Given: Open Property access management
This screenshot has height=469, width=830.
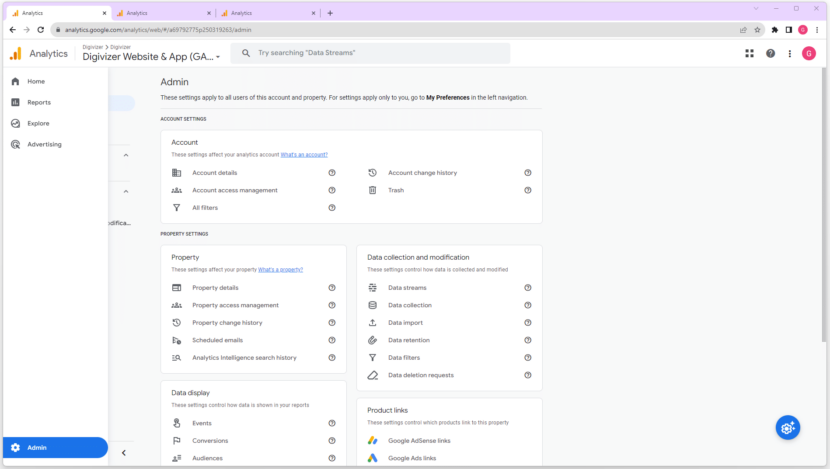Looking at the screenshot, I should click(235, 305).
